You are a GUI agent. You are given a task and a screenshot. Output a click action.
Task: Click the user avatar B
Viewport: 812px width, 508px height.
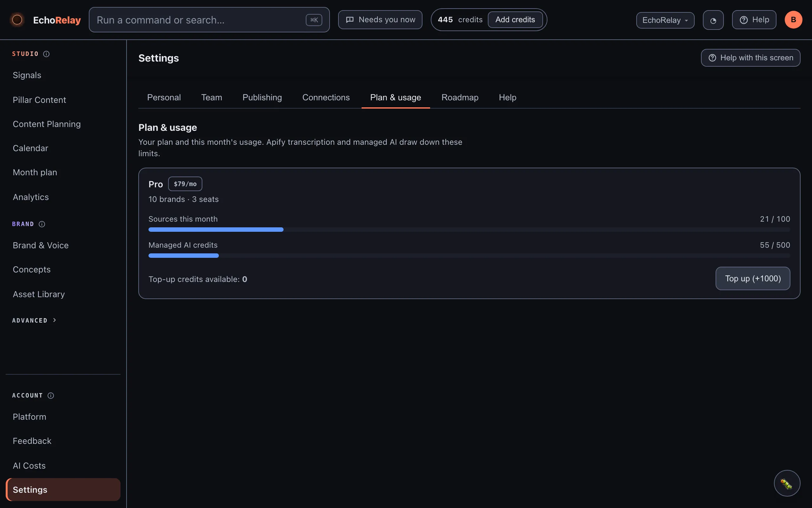pyautogui.click(x=793, y=20)
